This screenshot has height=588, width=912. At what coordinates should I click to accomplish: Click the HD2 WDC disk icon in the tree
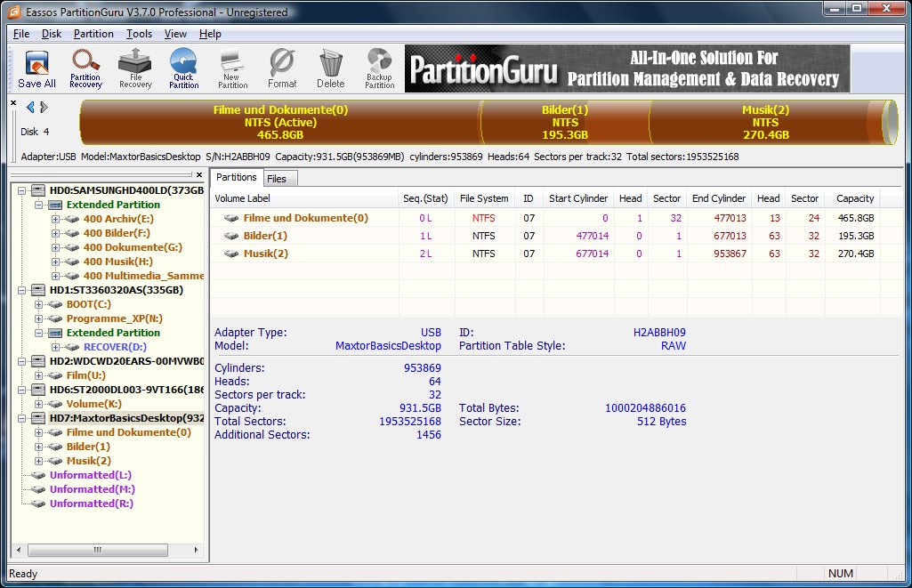click(x=38, y=361)
